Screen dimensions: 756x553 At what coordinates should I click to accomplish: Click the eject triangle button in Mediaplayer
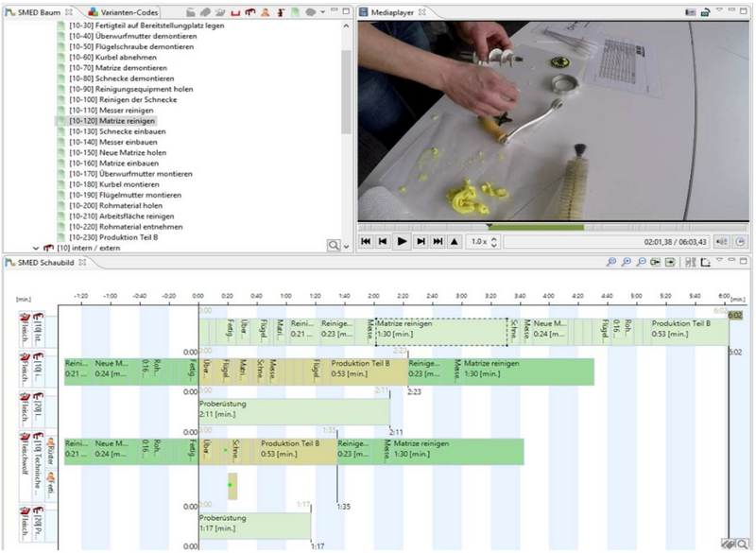point(455,242)
